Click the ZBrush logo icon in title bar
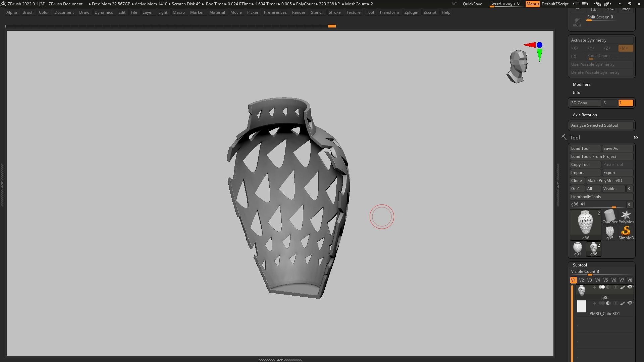 3,4
